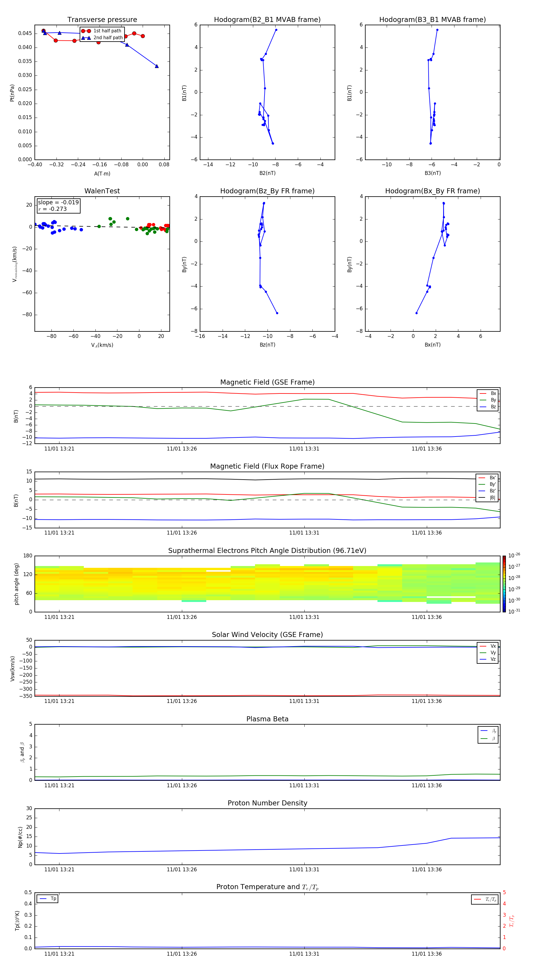This screenshot has width=535, height=980.
Task: Click the 'Transverse pressure' plot title
Action: tap(102, 20)
